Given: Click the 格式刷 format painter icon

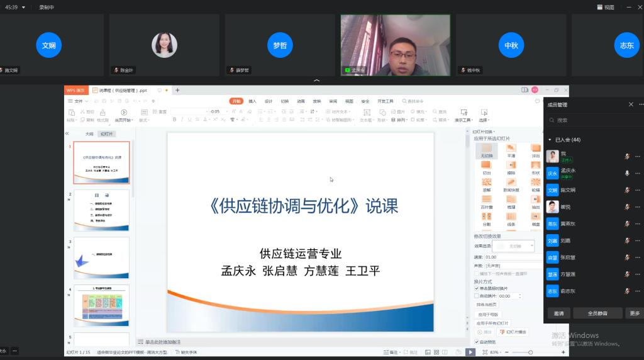Looking at the screenshot, I should tap(103, 112).
